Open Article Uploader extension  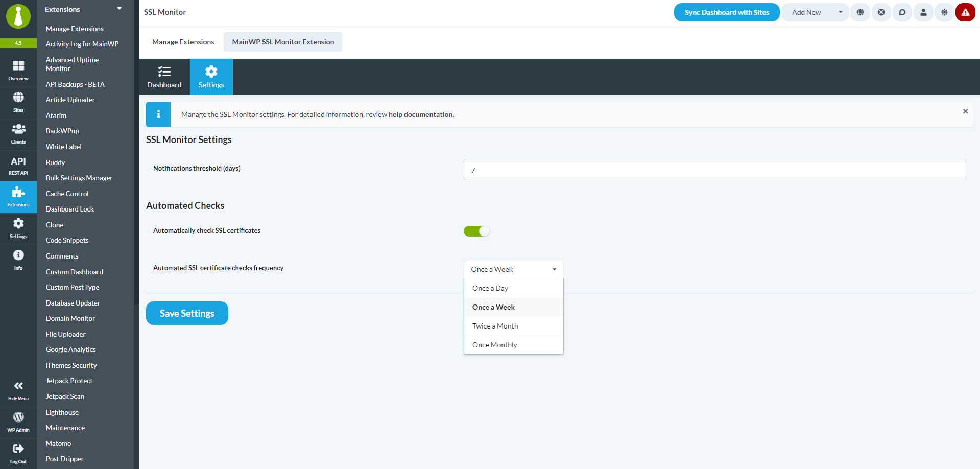click(70, 100)
